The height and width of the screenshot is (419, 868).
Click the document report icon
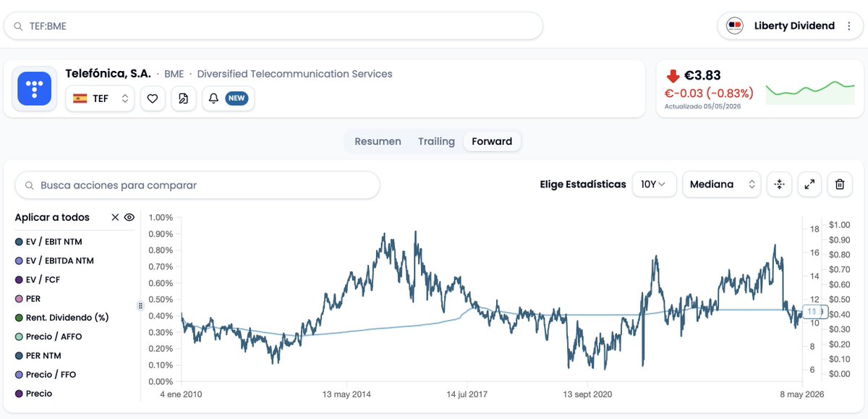184,98
